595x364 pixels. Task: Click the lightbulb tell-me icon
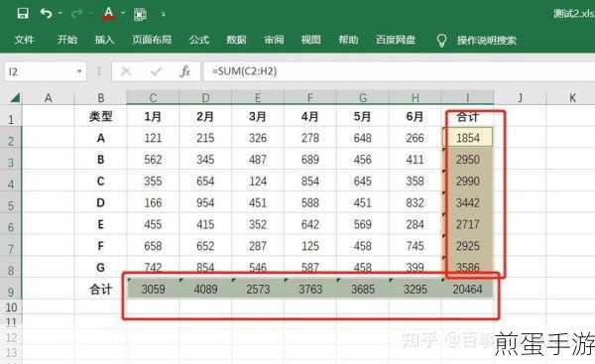[441, 41]
